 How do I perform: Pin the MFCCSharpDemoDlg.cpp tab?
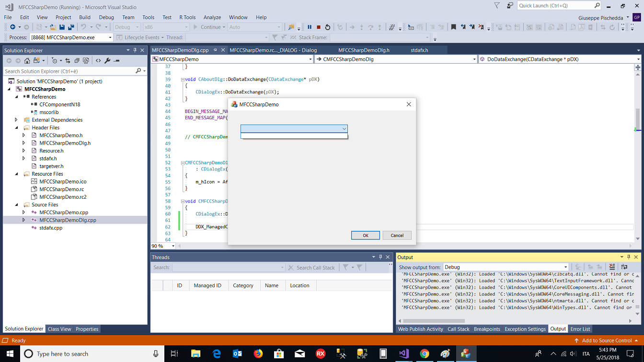216,50
